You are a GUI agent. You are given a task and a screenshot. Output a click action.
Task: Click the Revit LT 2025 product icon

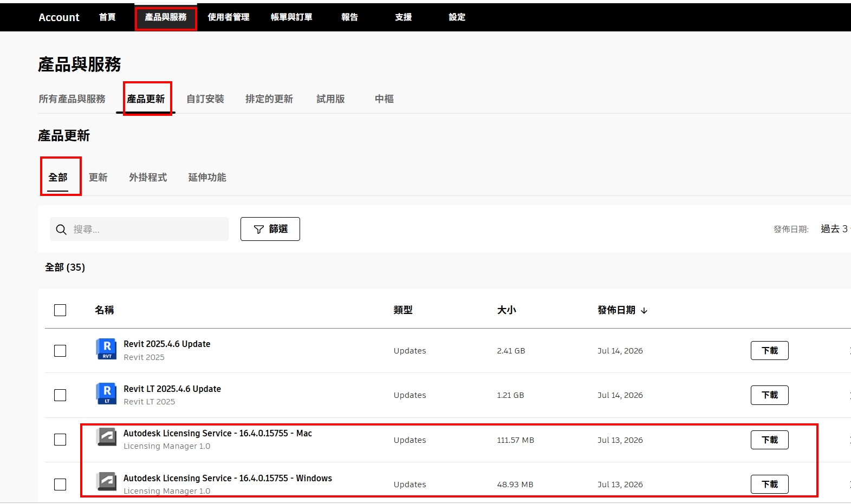[106, 394]
